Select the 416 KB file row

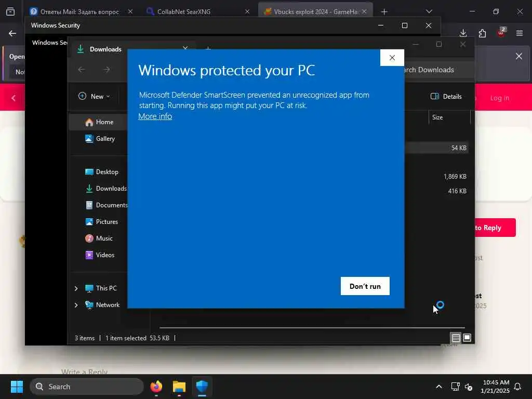click(x=437, y=191)
